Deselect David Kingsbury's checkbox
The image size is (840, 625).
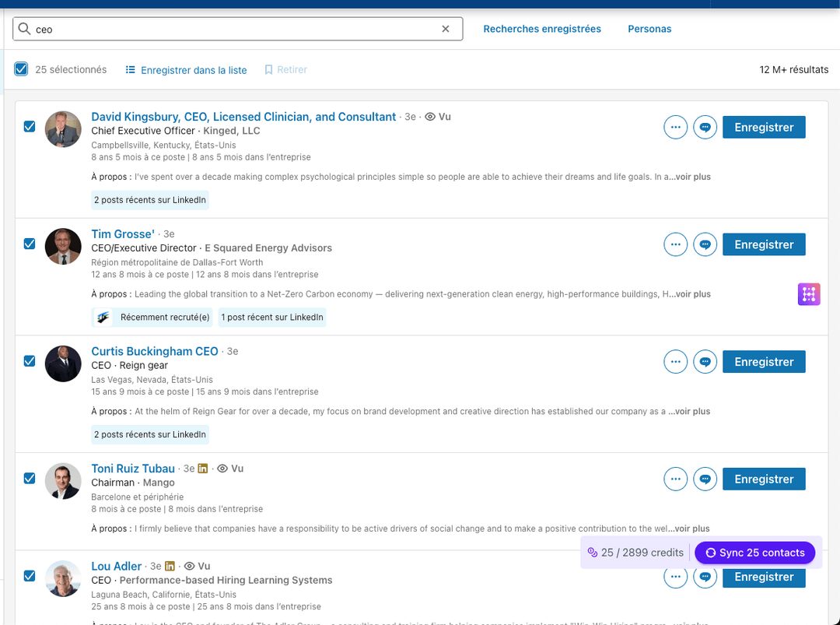click(x=30, y=126)
